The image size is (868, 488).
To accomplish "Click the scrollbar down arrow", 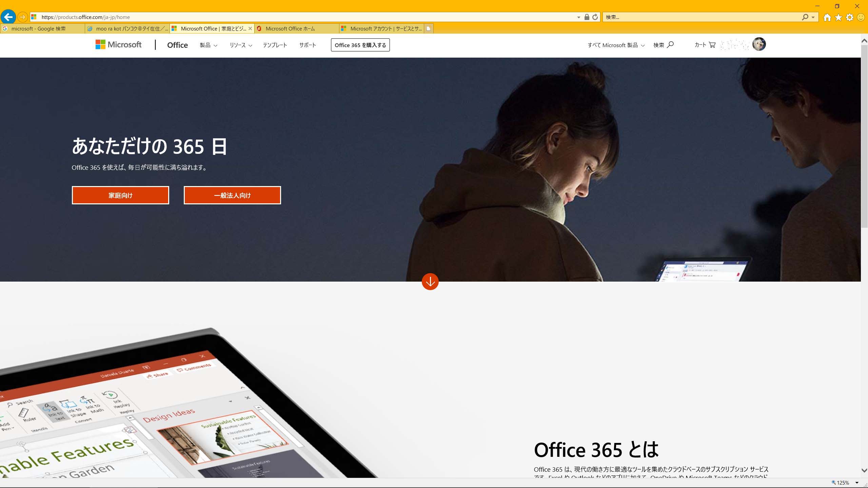I will pos(864,470).
